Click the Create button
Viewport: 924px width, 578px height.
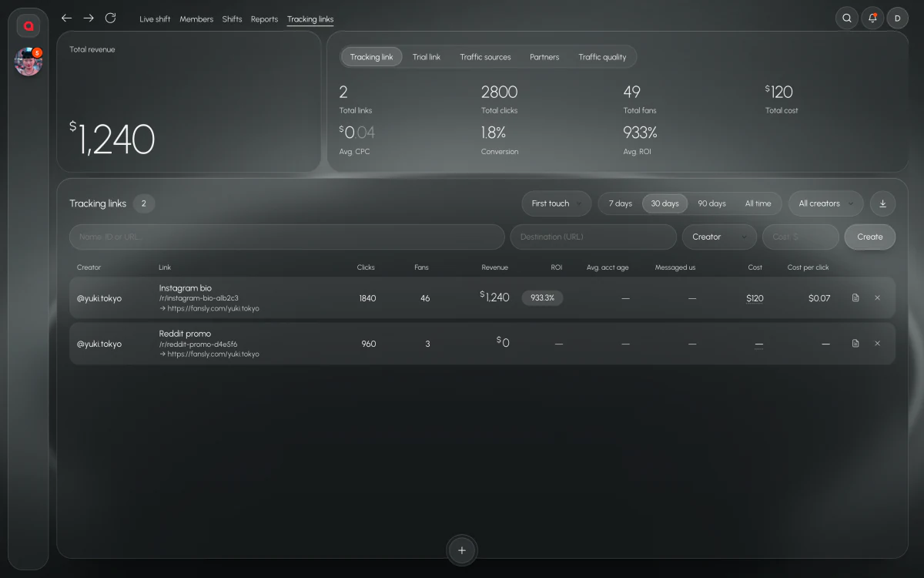[x=870, y=237]
